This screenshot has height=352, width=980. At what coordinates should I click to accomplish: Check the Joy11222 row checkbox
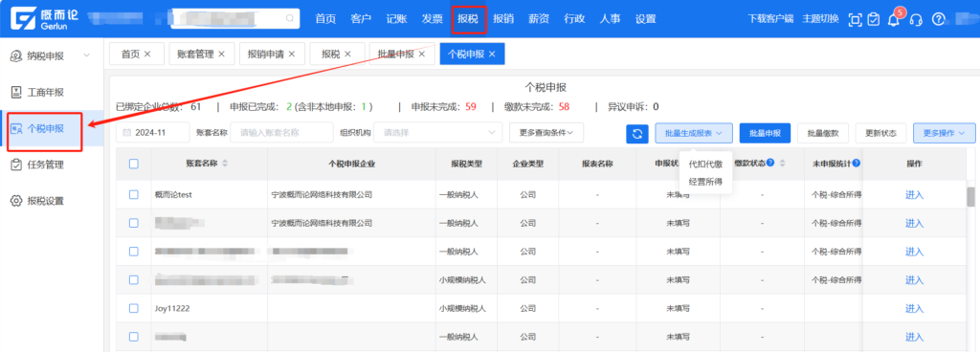tap(133, 308)
